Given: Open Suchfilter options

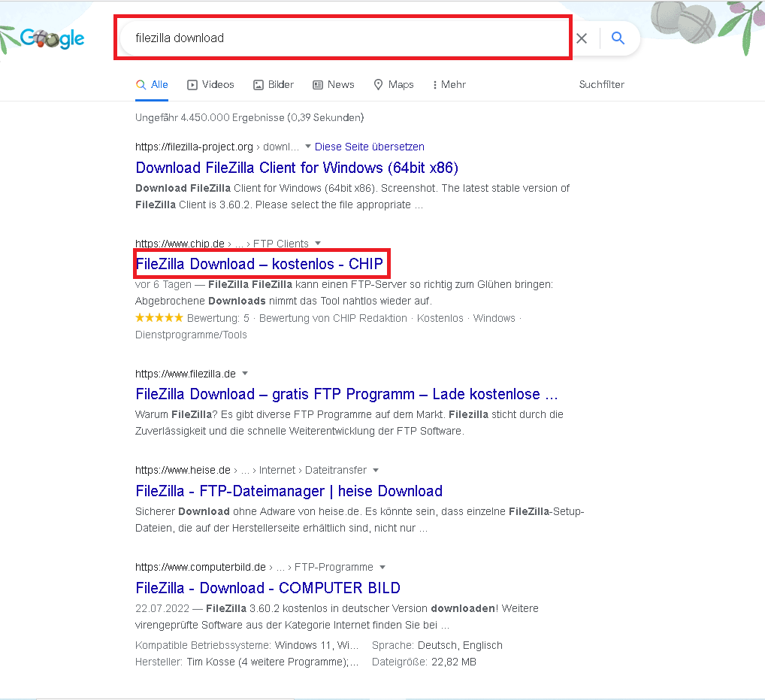Looking at the screenshot, I should click(x=602, y=84).
